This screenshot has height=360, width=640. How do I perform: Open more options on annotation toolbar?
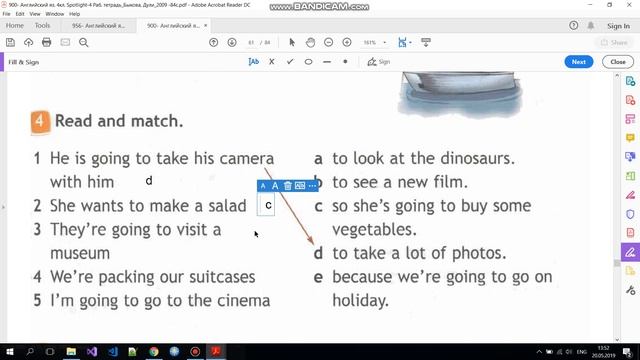click(x=312, y=186)
